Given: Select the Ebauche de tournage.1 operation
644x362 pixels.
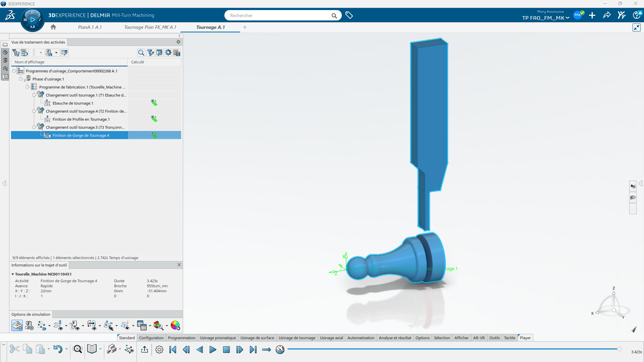Looking at the screenshot, I should coord(73,103).
